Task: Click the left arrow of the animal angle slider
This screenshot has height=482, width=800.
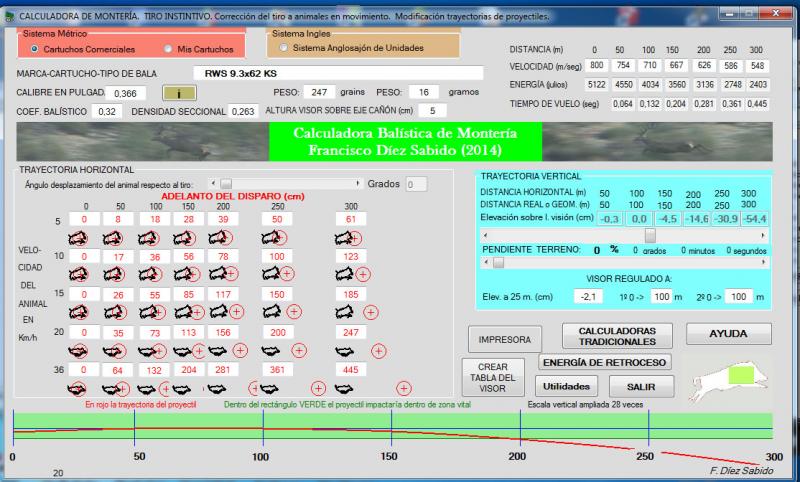Action: (x=213, y=184)
